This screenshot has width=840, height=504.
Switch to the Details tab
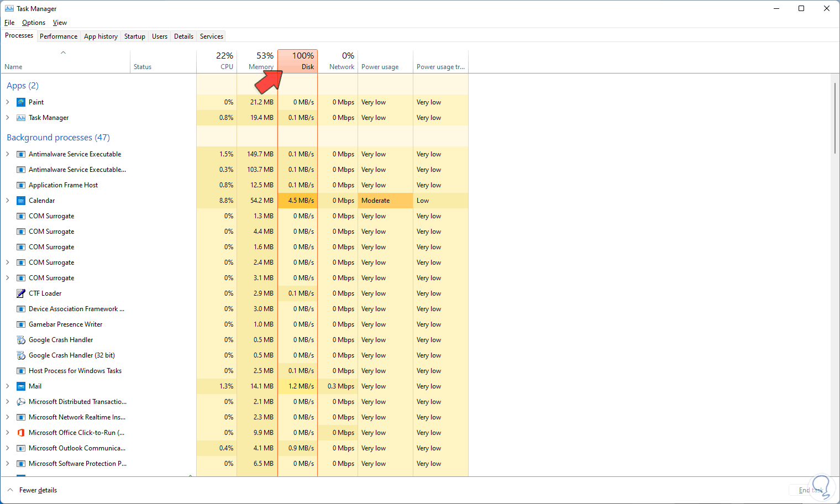[x=183, y=36]
